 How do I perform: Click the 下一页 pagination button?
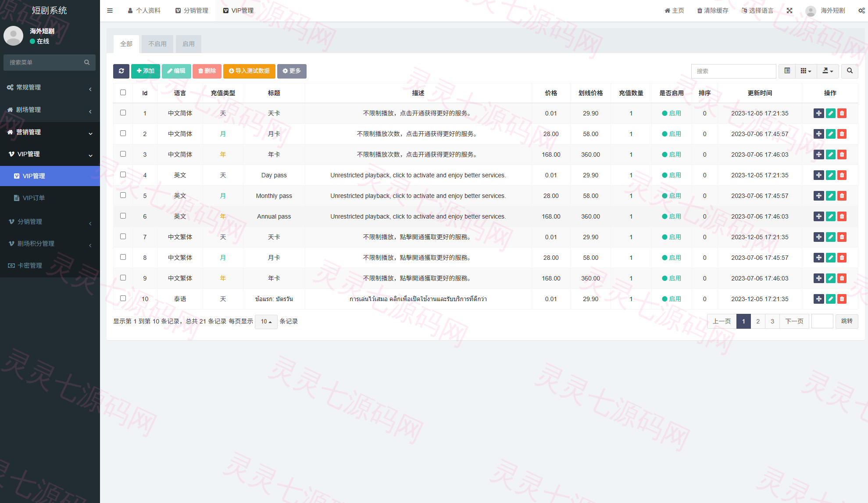click(x=794, y=321)
